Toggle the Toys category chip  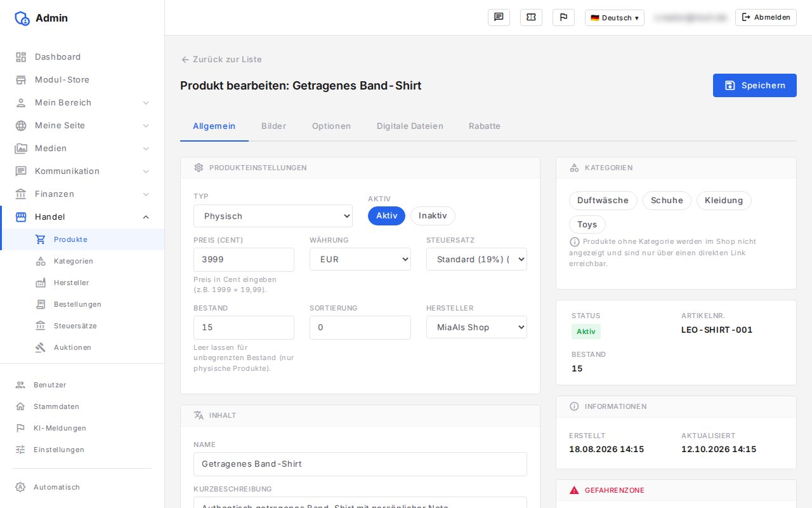point(587,225)
